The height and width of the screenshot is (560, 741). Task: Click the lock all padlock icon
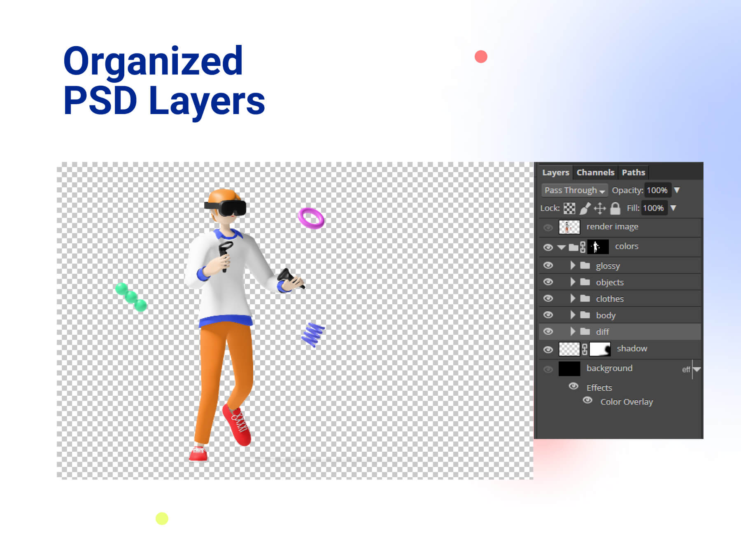614,208
